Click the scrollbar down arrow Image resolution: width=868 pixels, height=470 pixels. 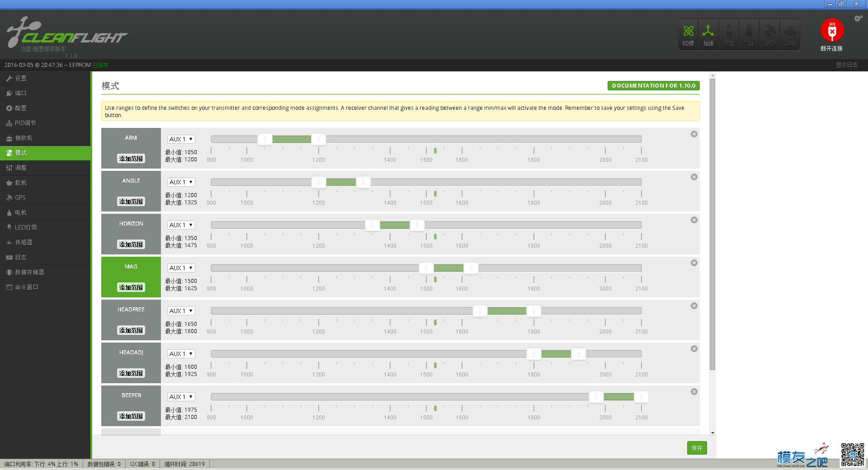(712, 432)
